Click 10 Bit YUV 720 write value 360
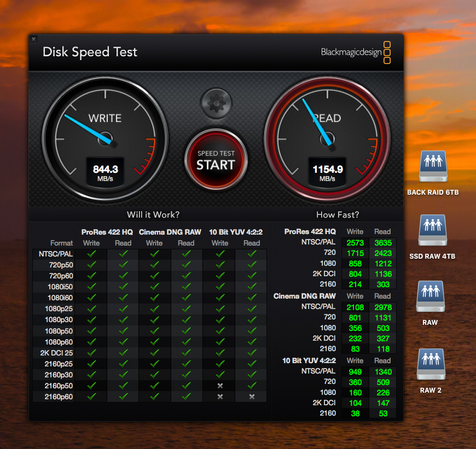This screenshot has width=476, height=449. click(355, 382)
